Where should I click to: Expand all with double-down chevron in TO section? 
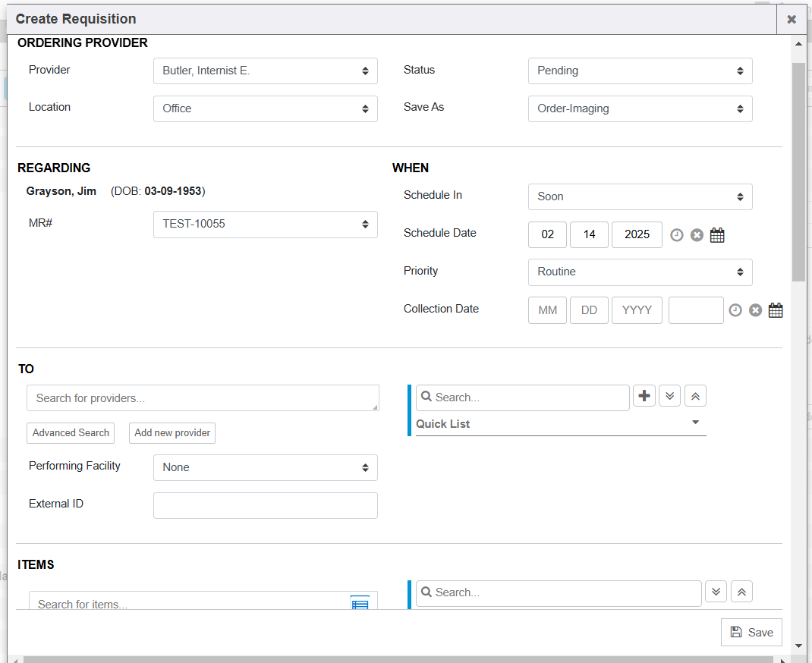click(x=669, y=397)
